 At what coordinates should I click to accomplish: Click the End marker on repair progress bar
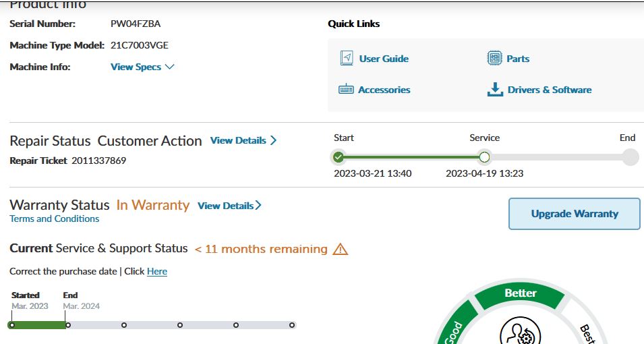click(x=630, y=158)
